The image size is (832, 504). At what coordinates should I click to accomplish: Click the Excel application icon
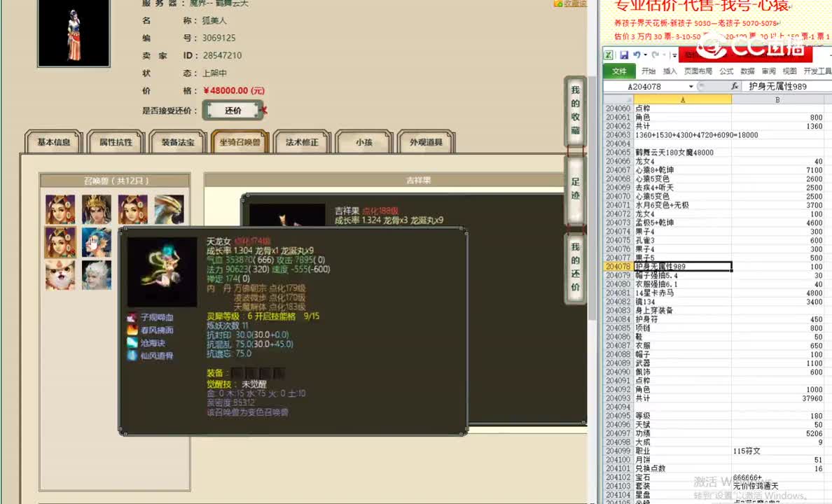(x=609, y=55)
